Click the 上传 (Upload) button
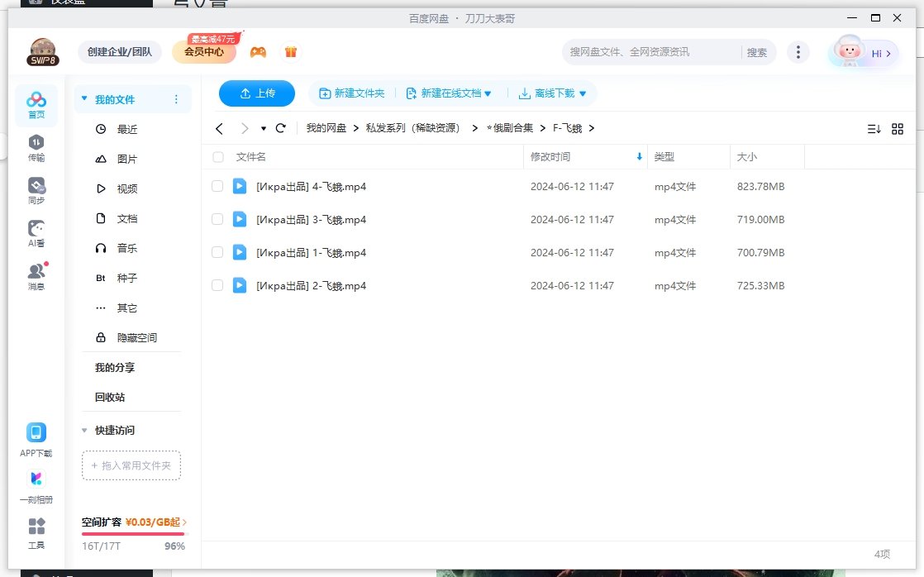Viewport: 924px width, 577px height. 256,93
